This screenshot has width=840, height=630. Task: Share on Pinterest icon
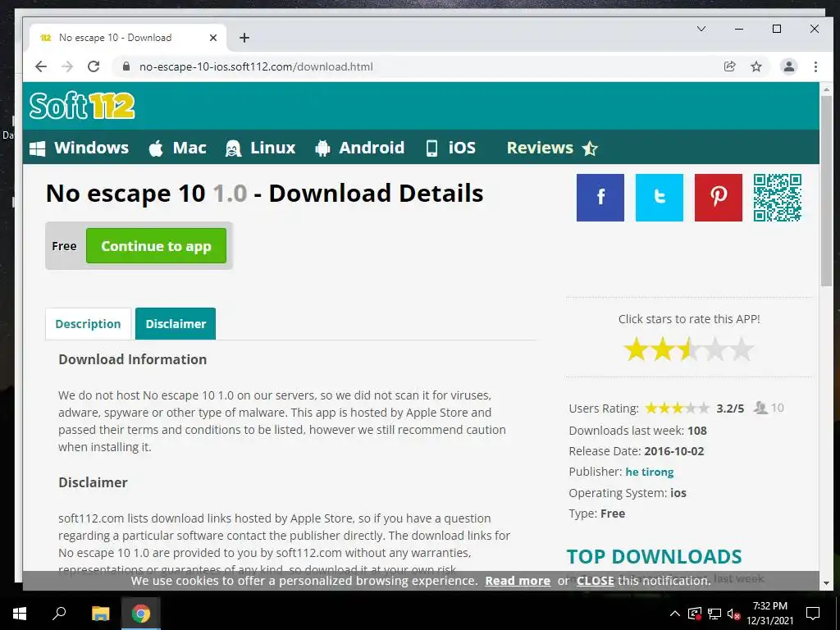click(x=719, y=197)
